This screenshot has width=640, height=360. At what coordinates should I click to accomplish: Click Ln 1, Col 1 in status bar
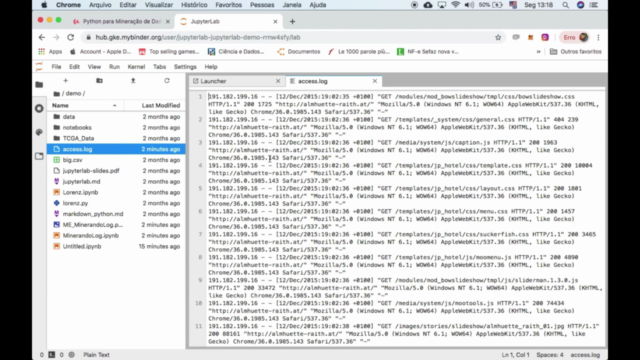pyautogui.click(x=516, y=355)
